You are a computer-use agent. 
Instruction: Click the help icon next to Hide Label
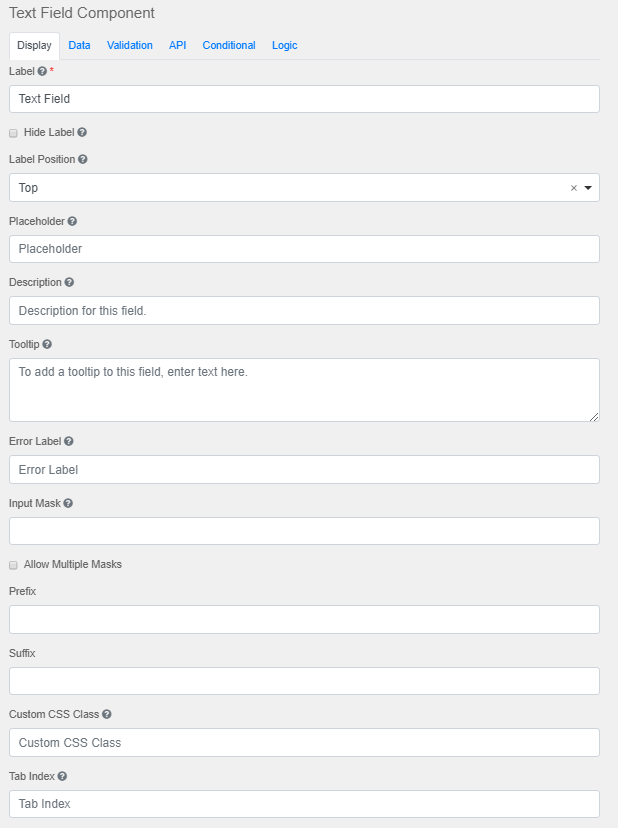click(x=82, y=132)
